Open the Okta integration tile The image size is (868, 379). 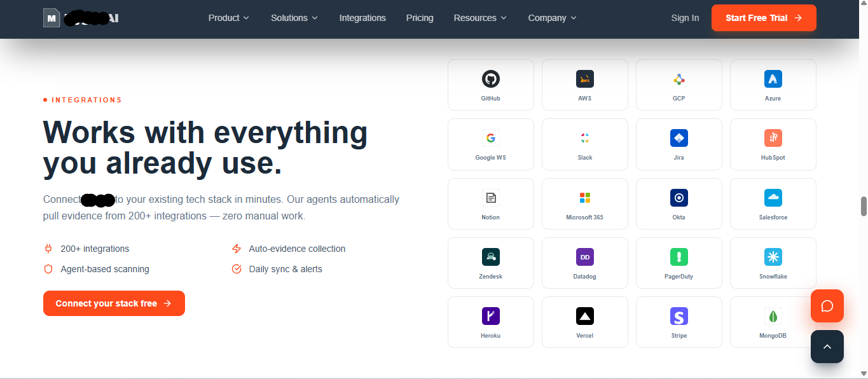point(679,203)
